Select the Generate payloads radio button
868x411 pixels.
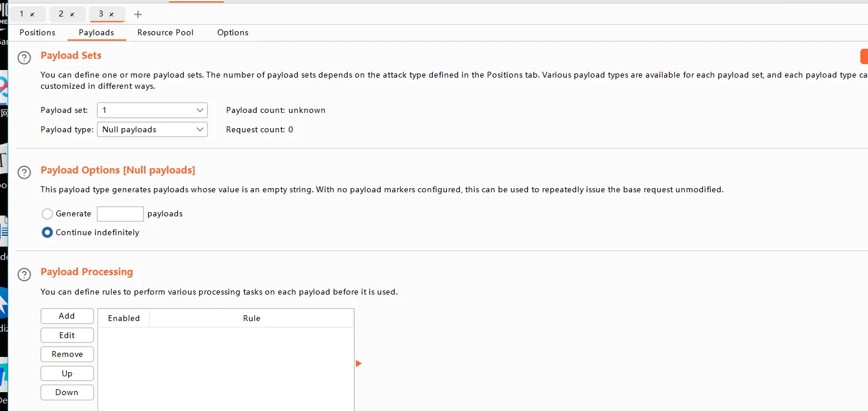48,214
